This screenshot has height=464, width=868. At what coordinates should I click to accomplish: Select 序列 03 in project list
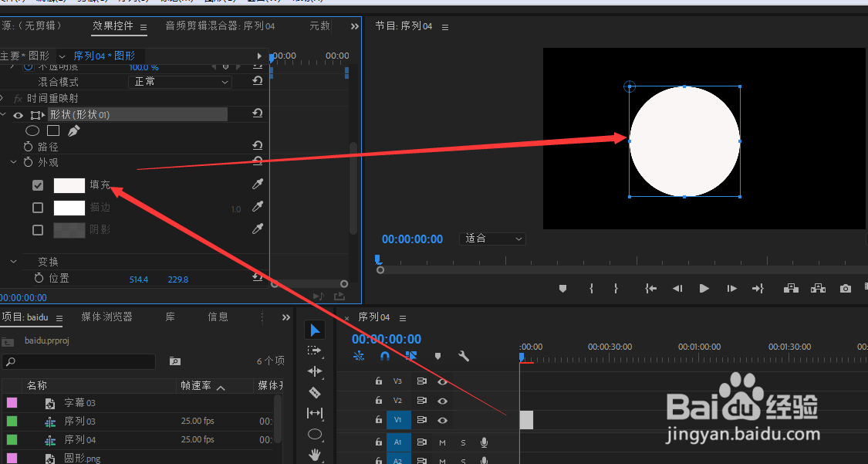pos(79,422)
